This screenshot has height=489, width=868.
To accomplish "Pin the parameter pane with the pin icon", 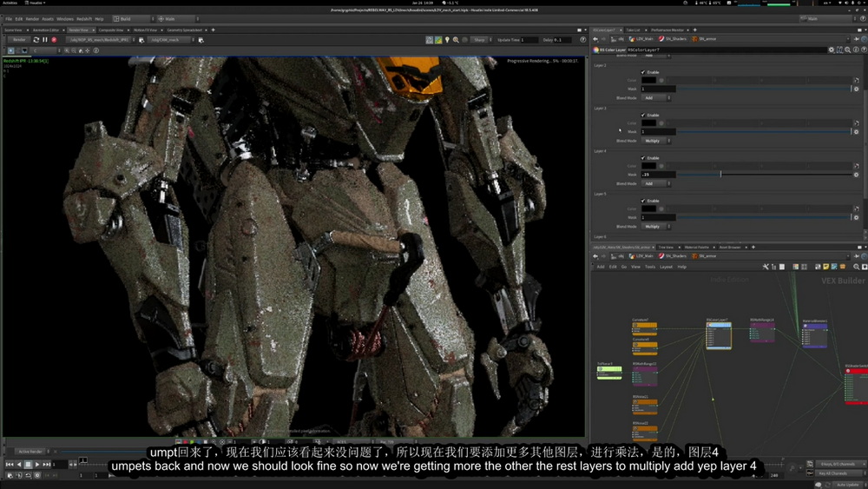I will (857, 39).
